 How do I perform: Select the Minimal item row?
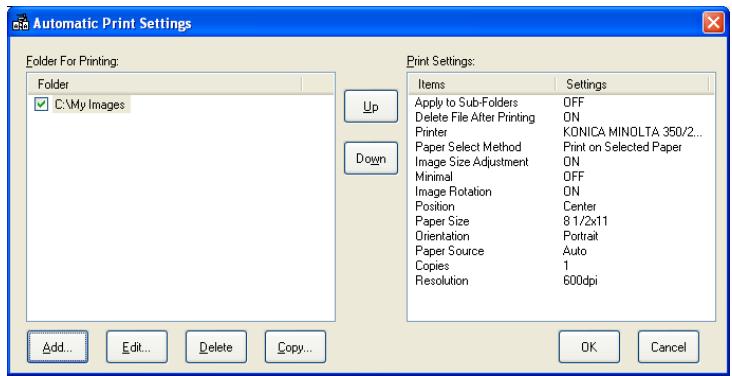pos(561,177)
